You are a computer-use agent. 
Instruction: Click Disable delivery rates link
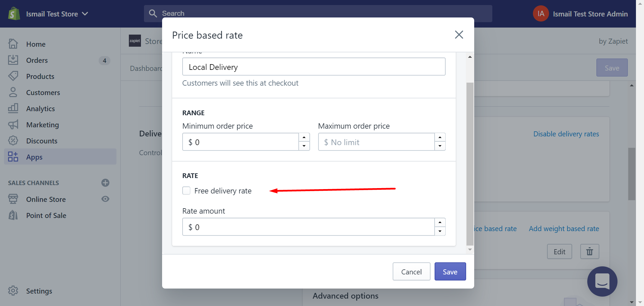(566, 134)
